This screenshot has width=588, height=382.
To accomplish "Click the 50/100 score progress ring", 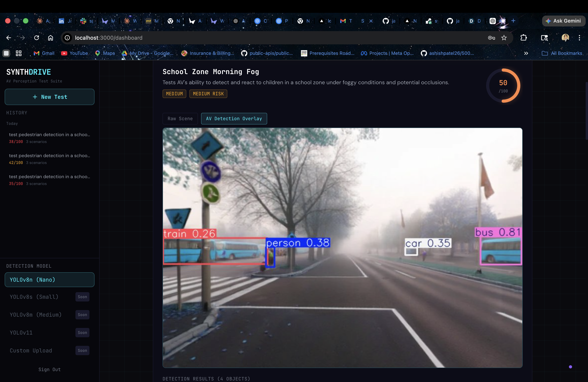I will (503, 86).
